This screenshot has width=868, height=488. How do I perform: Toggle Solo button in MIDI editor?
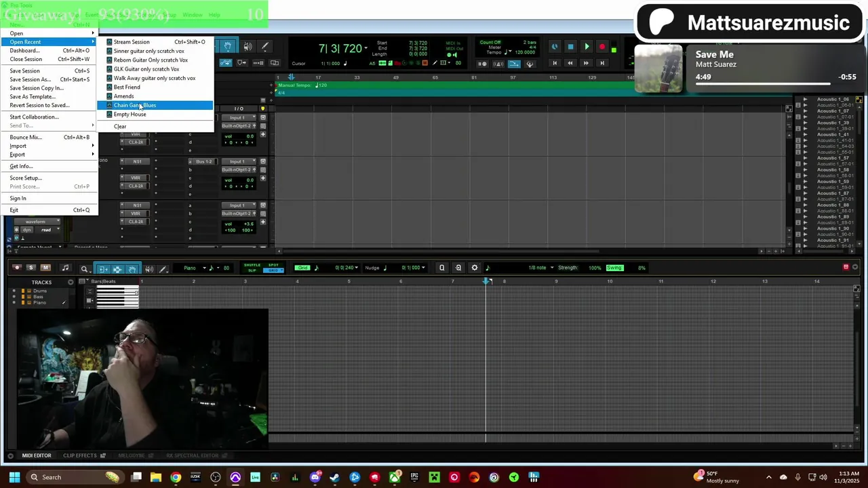(x=31, y=268)
